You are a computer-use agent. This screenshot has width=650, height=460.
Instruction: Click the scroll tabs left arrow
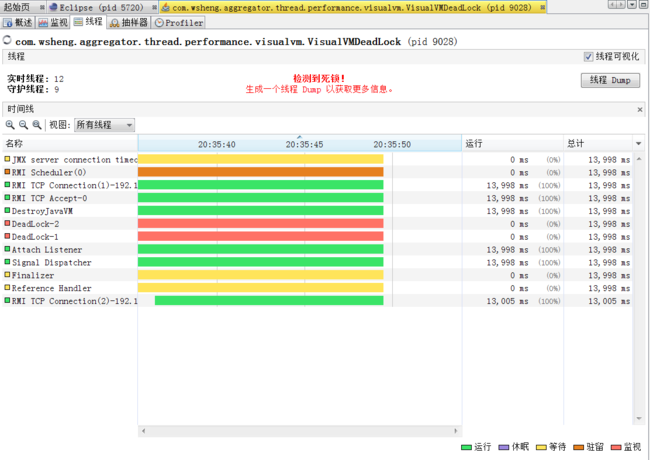613,5
